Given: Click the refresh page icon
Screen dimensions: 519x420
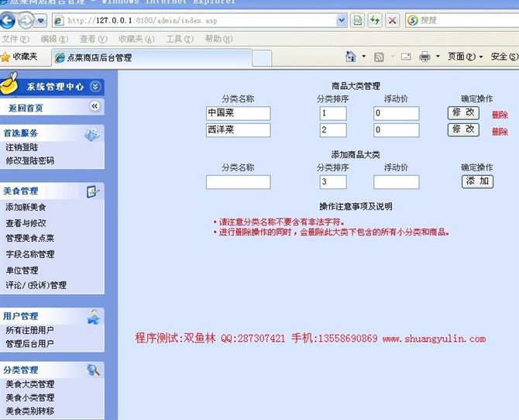Looking at the screenshot, I should tap(375, 21).
